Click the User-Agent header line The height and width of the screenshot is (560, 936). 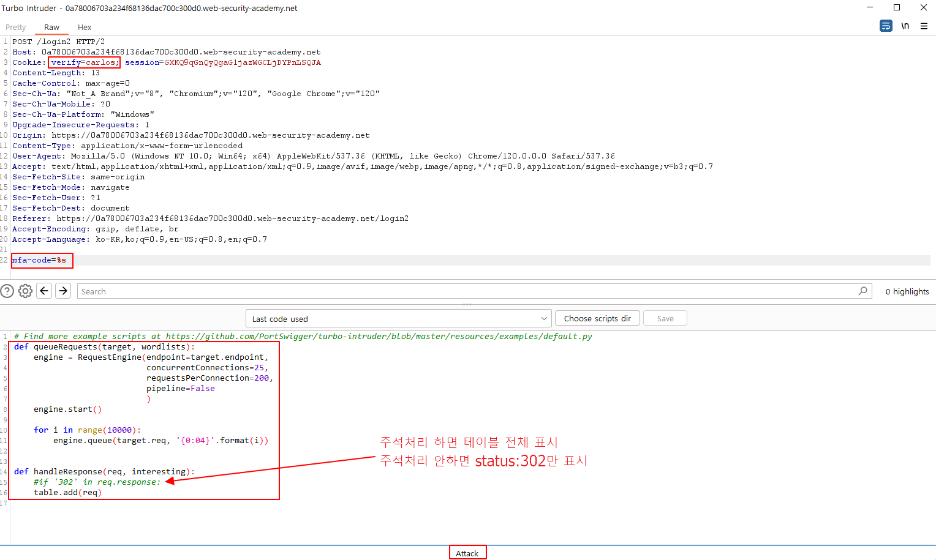314,156
